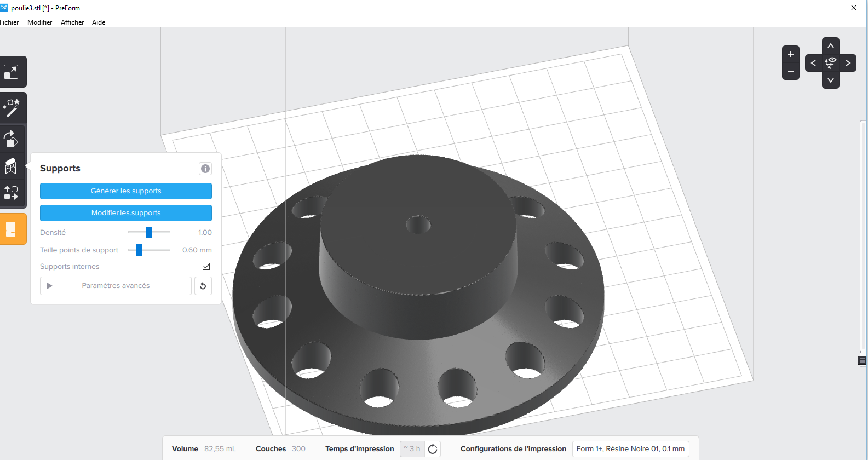Click the Configurations de l'impression label
Viewport: 868px width, 460px height.
click(x=513, y=449)
